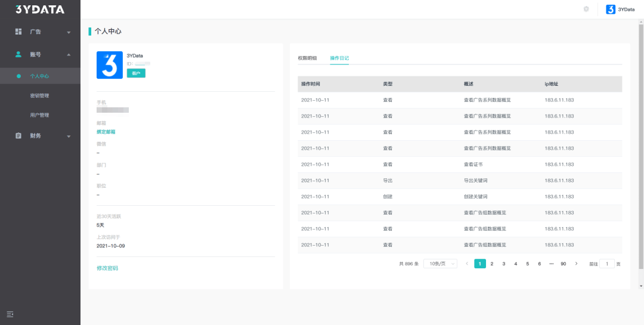
Task: Switch to the 权限明细 tab
Action: coord(307,58)
